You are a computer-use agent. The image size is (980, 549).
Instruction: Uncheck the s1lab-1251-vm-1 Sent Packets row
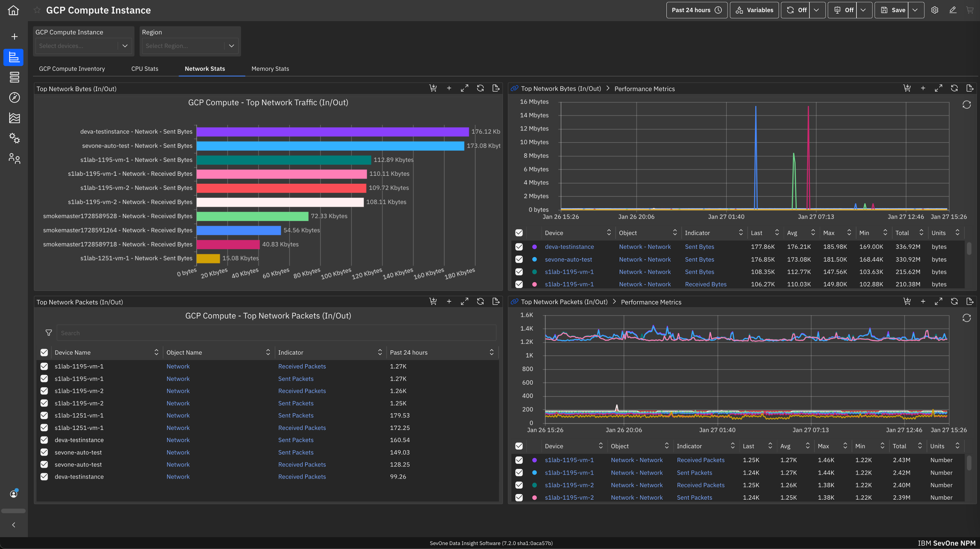[44, 415]
